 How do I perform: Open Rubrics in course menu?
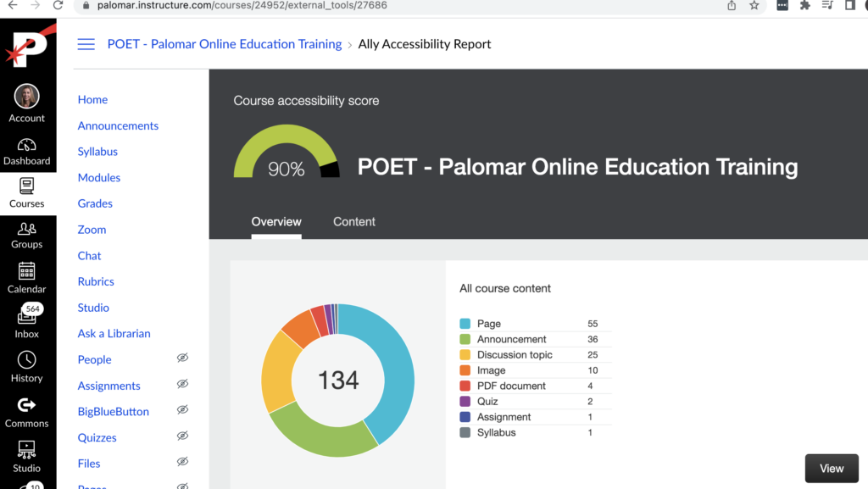(x=96, y=281)
